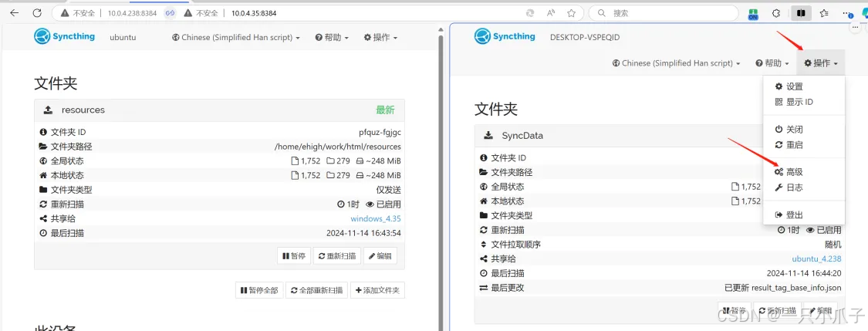
Task: Open the windows_4.35 device link
Action: tap(376, 218)
